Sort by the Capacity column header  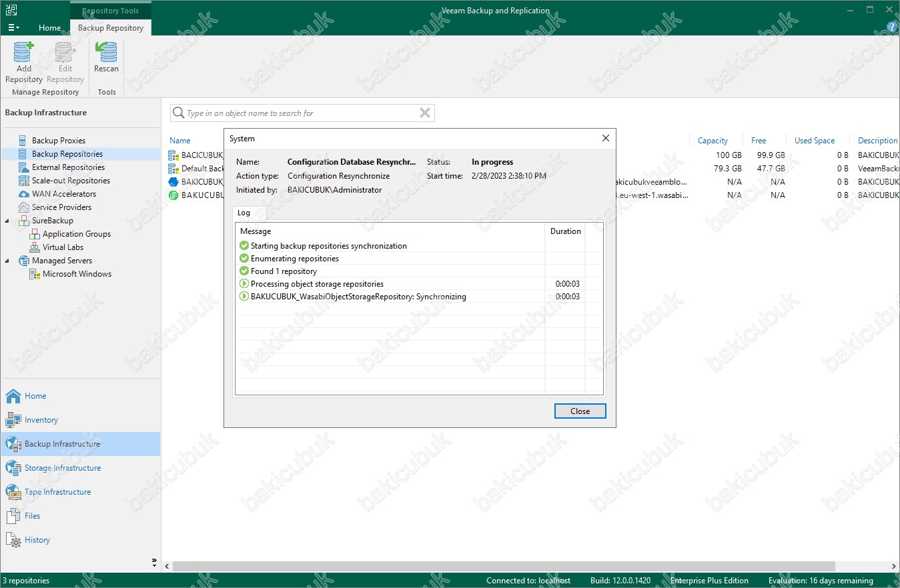713,141
